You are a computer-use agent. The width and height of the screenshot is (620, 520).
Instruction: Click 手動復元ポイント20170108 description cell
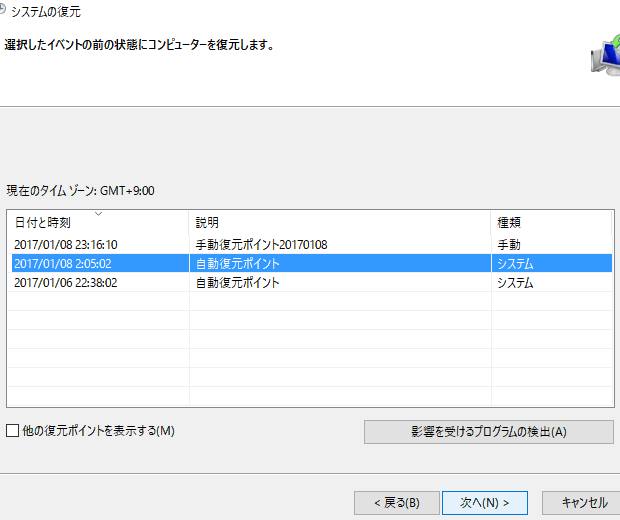click(x=261, y=244)
